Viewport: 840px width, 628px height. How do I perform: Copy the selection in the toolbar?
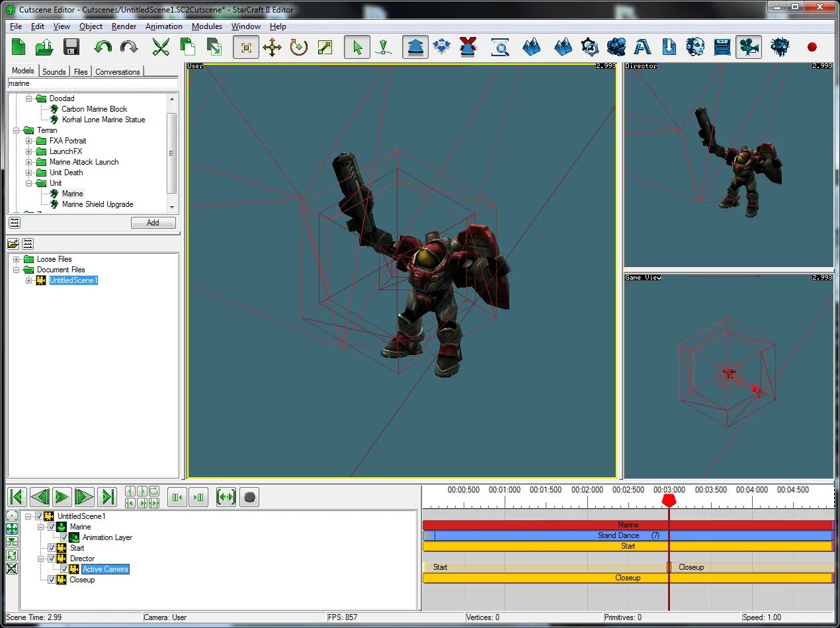coord(188,47)
